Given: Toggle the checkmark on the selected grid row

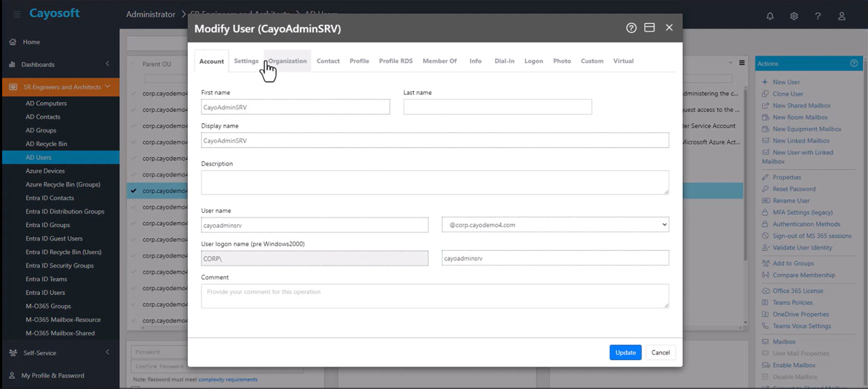Looking at the screenshot, I should pyautogui.click(x=134, y=191).
